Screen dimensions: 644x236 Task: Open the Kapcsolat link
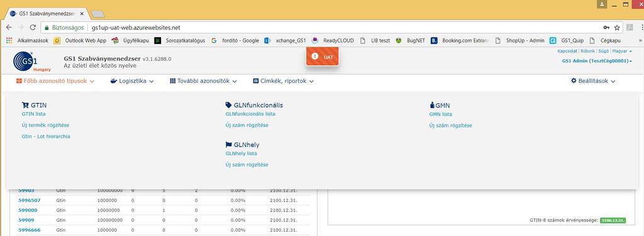(567, 51)
